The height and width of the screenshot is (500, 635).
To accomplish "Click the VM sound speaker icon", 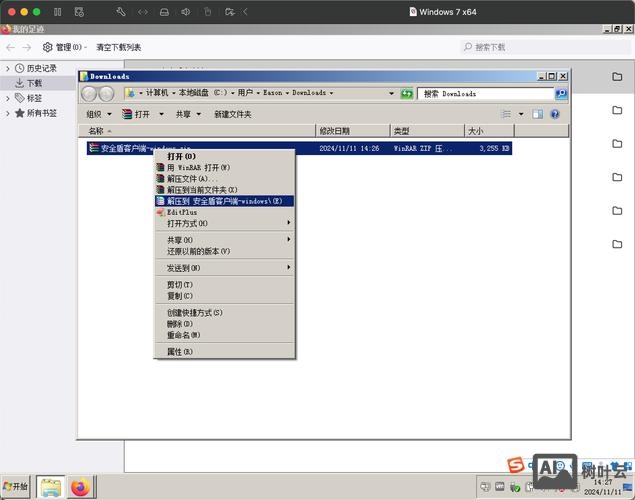I will [x=186, y=12].
